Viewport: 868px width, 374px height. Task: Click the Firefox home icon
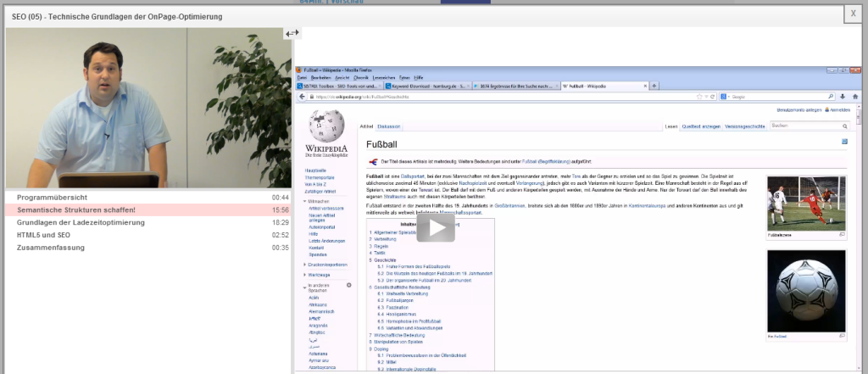tap(855, 97)
